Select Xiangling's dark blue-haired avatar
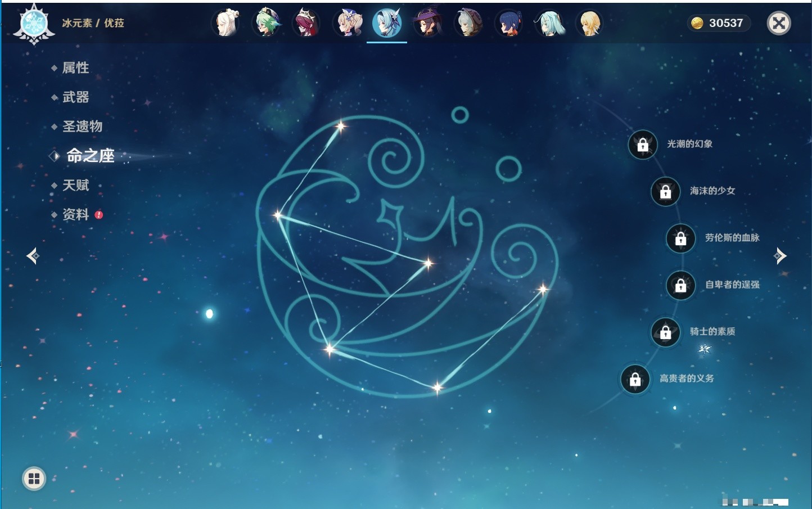 (x=509, y=23)
